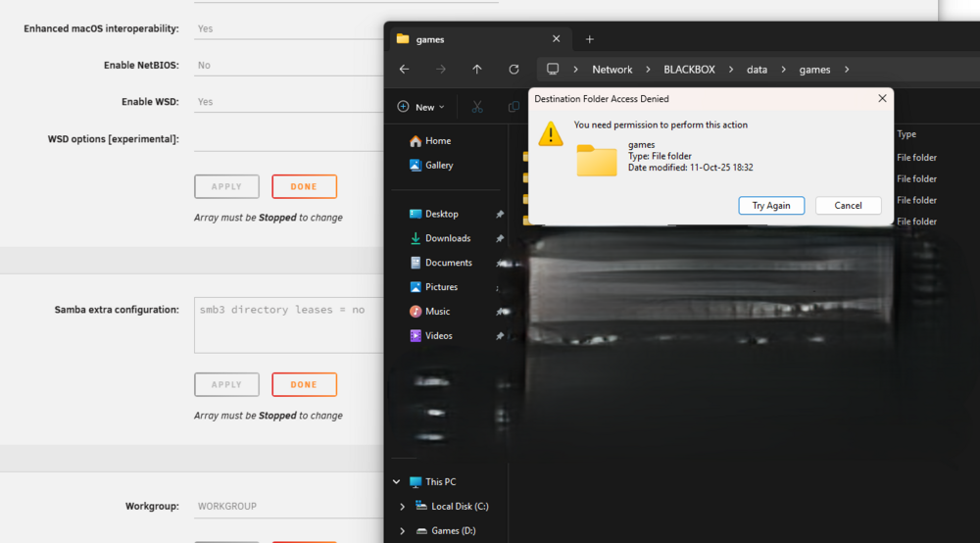Click data in the address breadcrumb
Viewport: 980px width, 543px height.
coord(757,70)
